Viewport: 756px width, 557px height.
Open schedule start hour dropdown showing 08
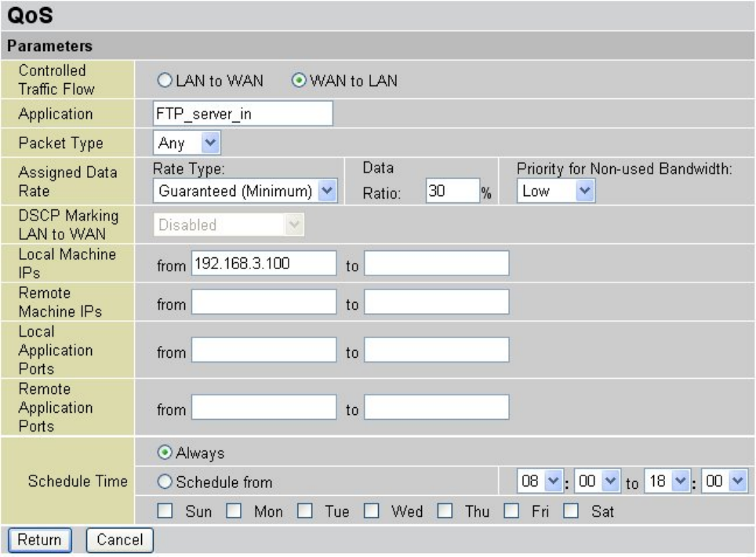540,481
